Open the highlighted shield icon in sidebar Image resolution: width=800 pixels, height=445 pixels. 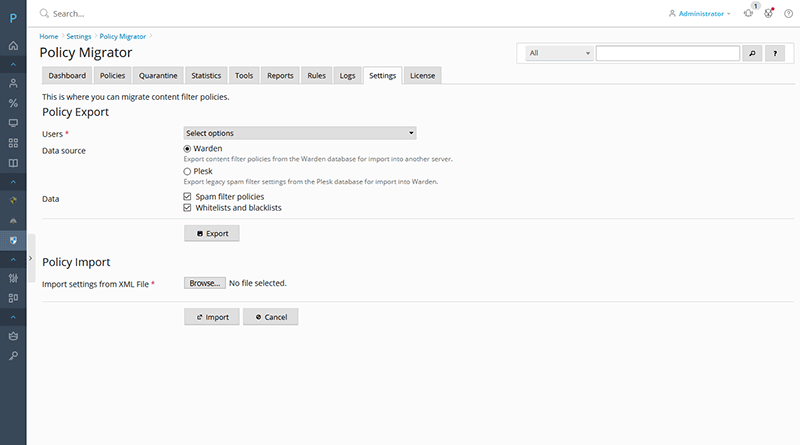(13, 240)
